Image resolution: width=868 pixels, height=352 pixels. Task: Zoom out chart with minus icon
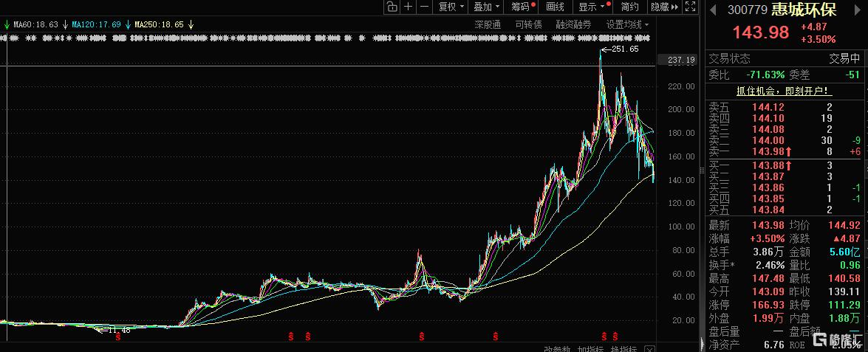[425, 7]
